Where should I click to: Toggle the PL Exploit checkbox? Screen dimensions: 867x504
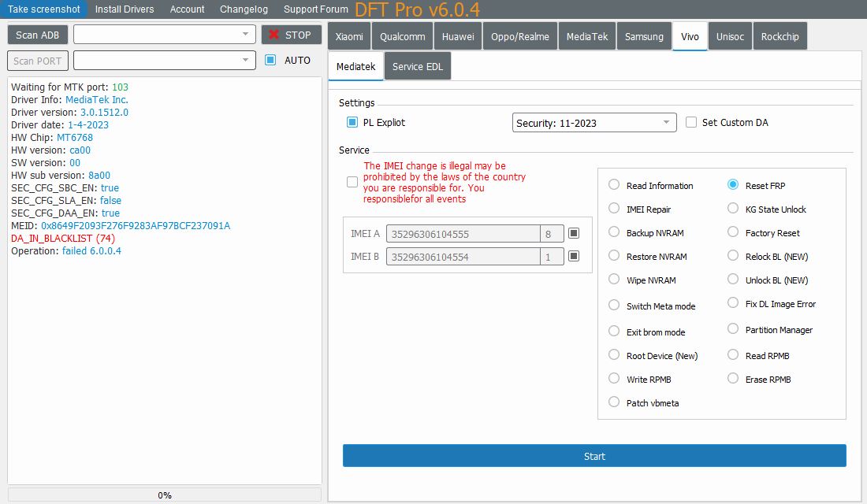pyautogui.click(x=352, y=122)
